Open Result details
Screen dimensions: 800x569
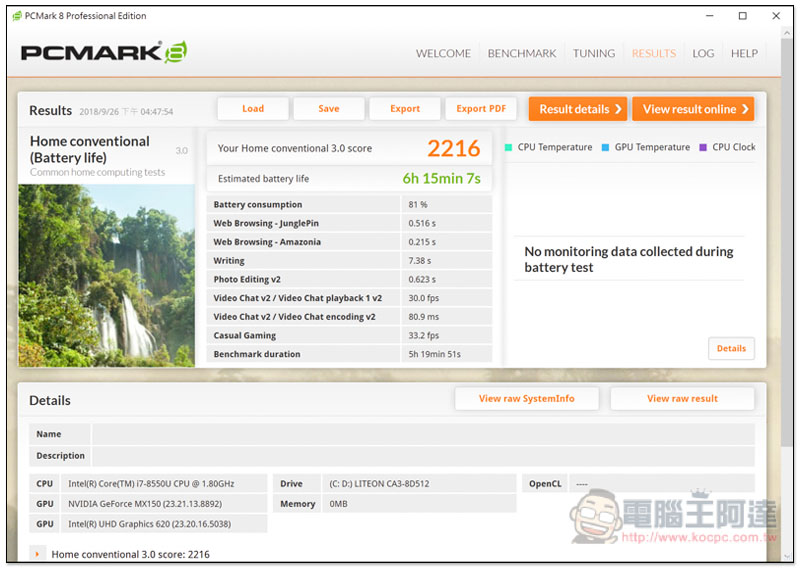[x=578, y=109]
